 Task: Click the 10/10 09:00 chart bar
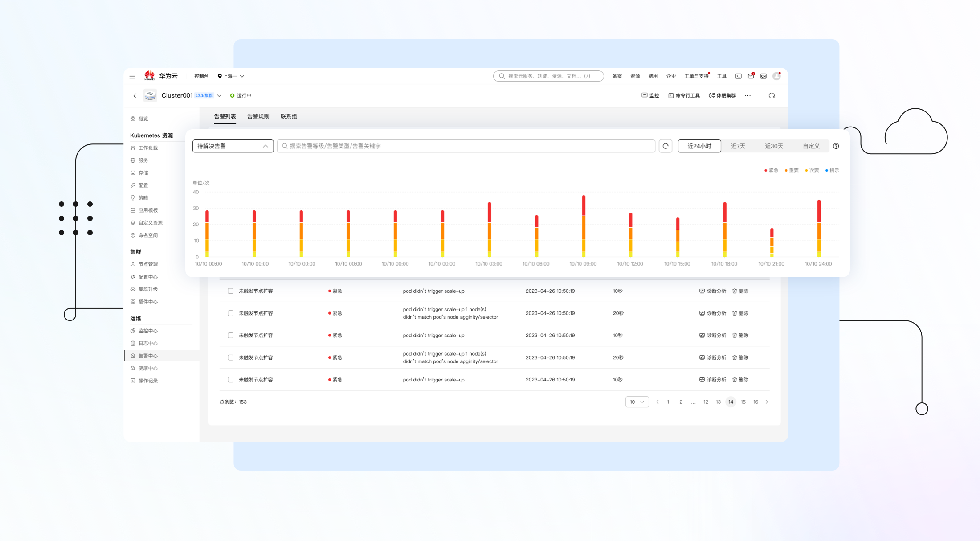(x=584, y=226)
